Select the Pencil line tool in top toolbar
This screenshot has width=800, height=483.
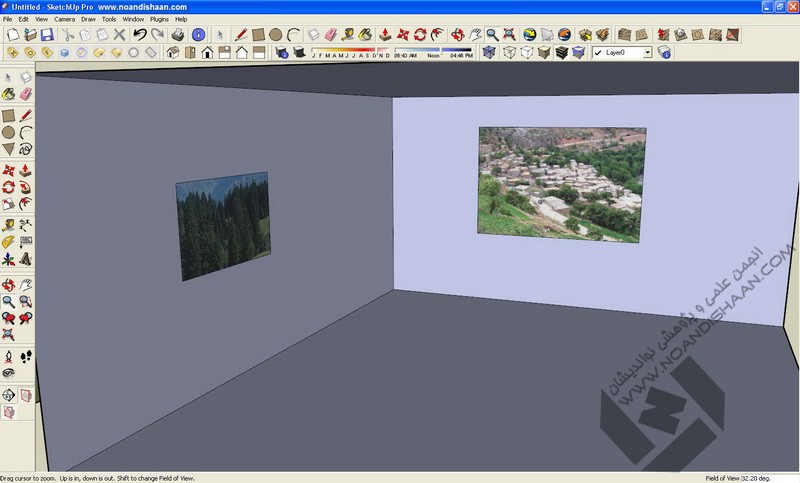click(240, 35)
